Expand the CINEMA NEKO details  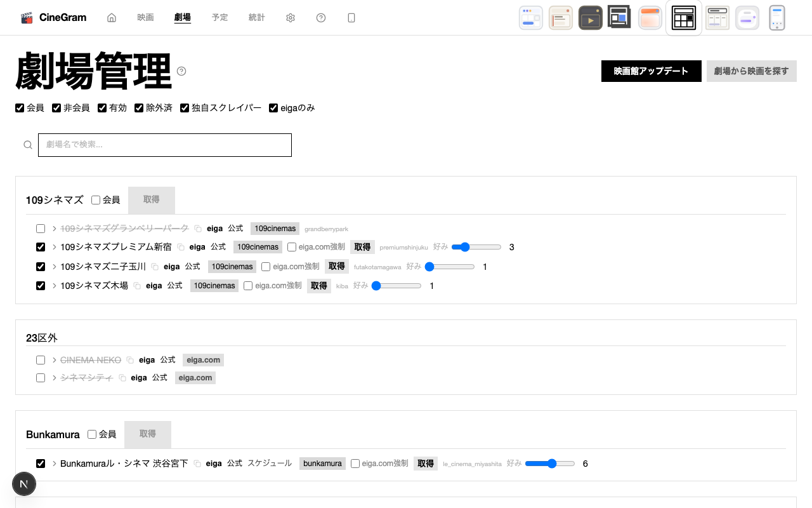55,359
